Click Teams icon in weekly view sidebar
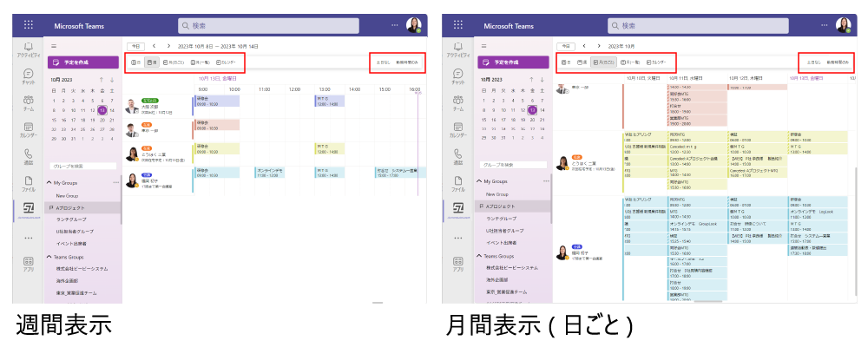Image resolution: width=868 pixels, height=347 pixels. (x=29, y=103)
